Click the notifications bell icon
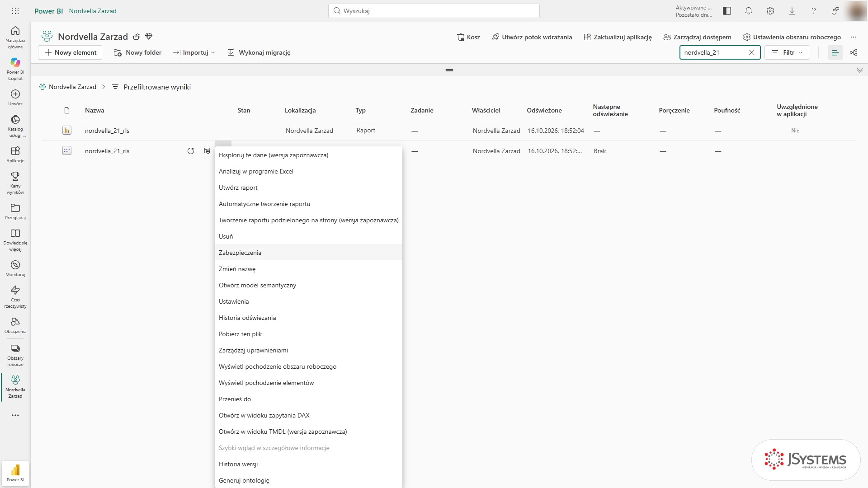Viewport: 868px width, 488px height. (x=749, y=11)
